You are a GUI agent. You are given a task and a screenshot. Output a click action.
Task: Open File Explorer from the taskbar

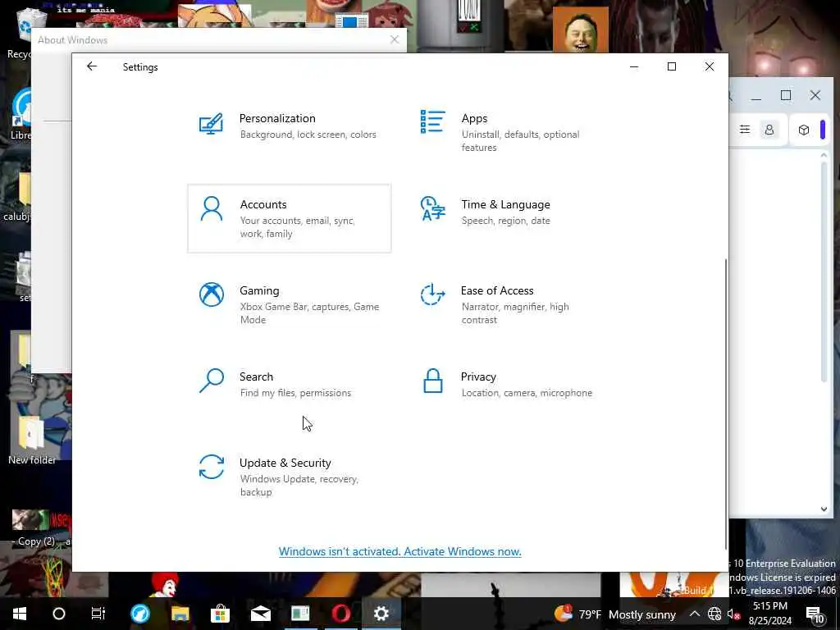click(x=180, y=614)
